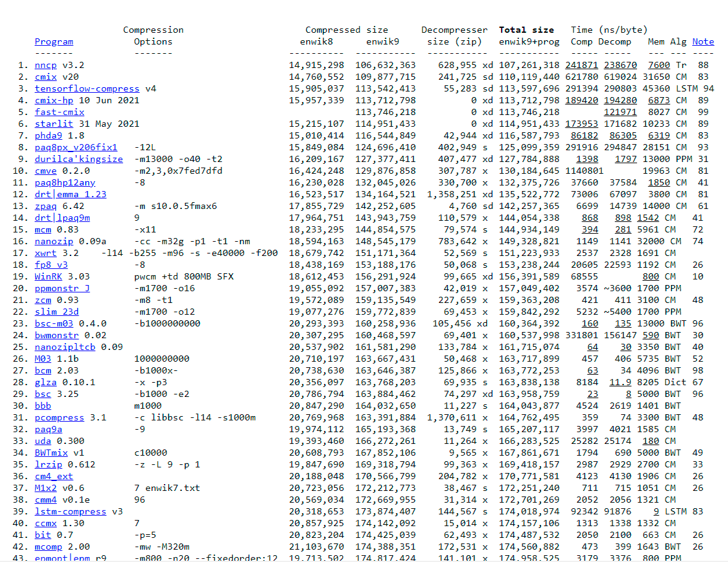Follow the 1398 comp time link

(x=587, y=159)
